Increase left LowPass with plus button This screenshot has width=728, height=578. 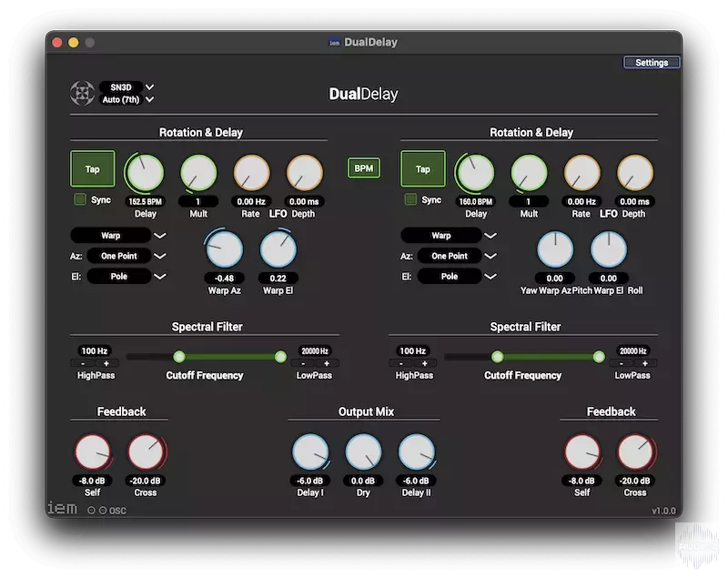(x=327, y=363)
